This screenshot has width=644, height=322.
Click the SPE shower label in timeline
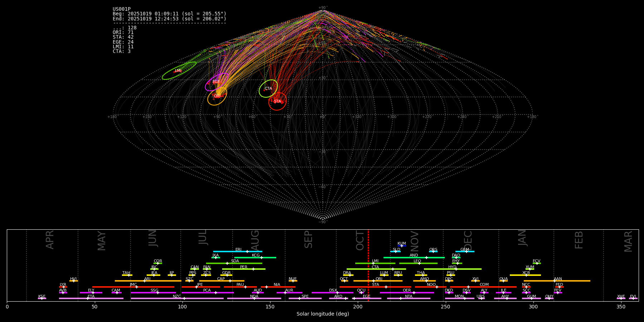pos(305,296)
